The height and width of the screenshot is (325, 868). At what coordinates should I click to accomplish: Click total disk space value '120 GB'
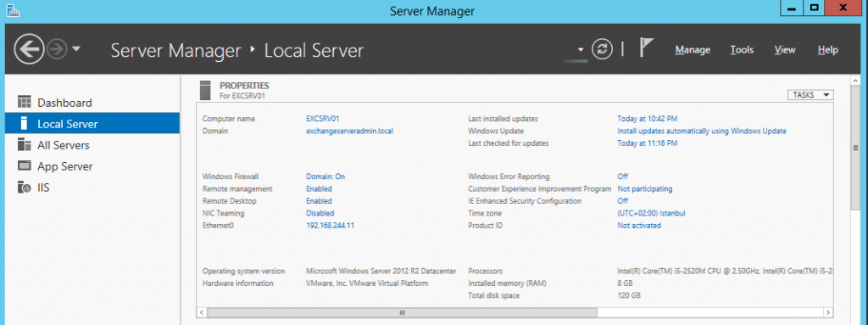coord(629,295)
